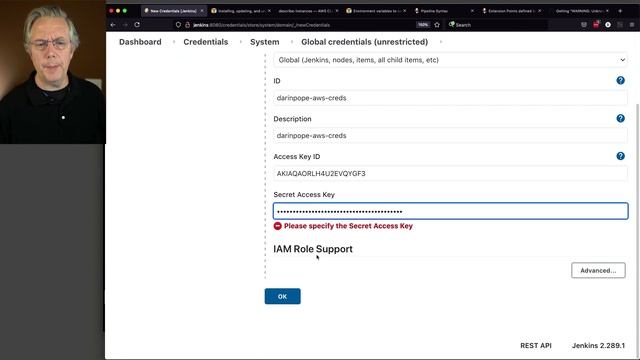
Task: Open help for the ID field
Action: tap(620, 80)
